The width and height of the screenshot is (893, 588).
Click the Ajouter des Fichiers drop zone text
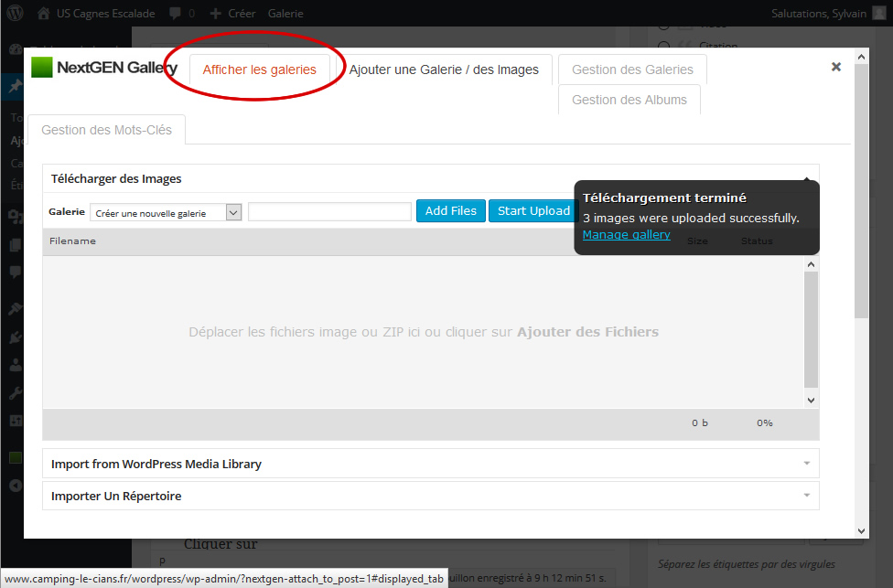point(587,332)
